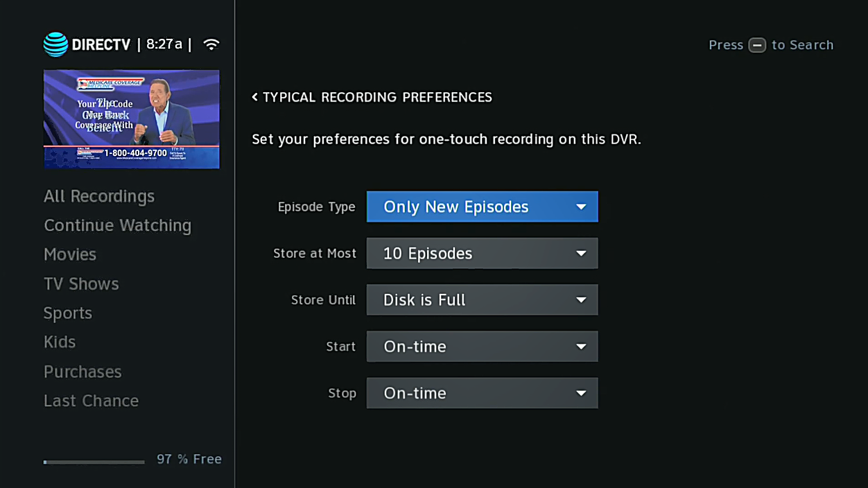Select the Kids section
The height and width of the screenshot is (488, 868).
click(x=59, y=342)
